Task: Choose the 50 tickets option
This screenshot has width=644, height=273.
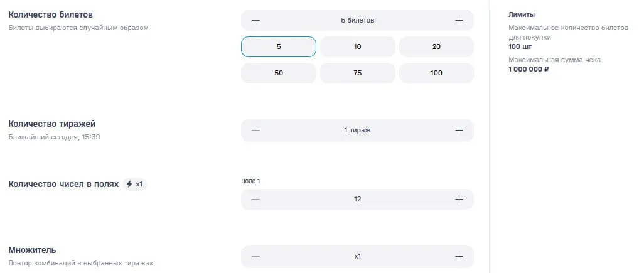Action: pos(279,73)
